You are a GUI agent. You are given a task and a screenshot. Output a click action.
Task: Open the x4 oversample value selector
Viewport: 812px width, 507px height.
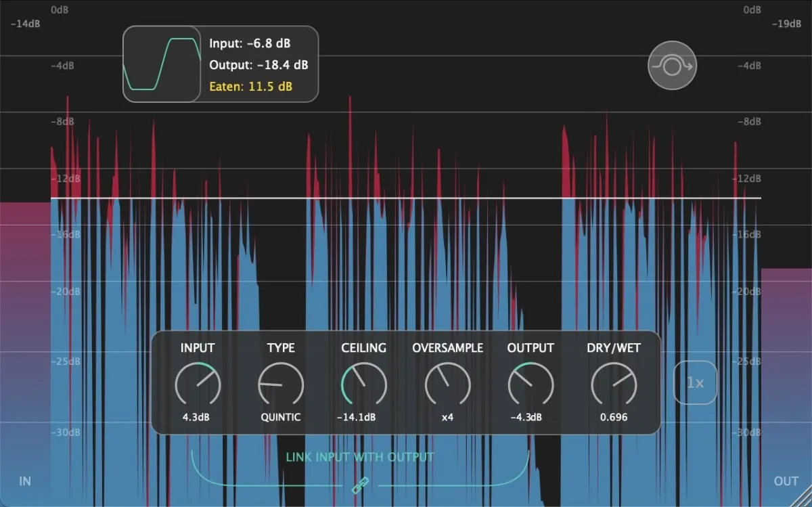447,418
